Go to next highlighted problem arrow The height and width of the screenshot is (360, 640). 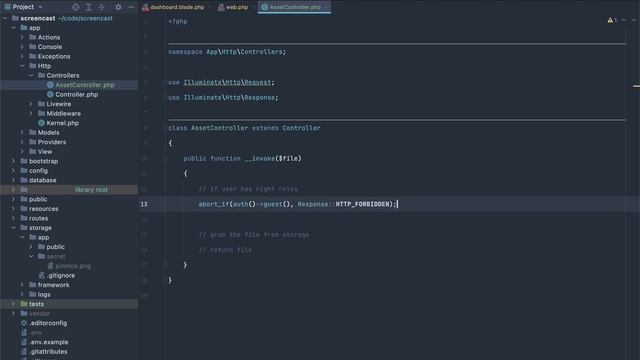633,20
